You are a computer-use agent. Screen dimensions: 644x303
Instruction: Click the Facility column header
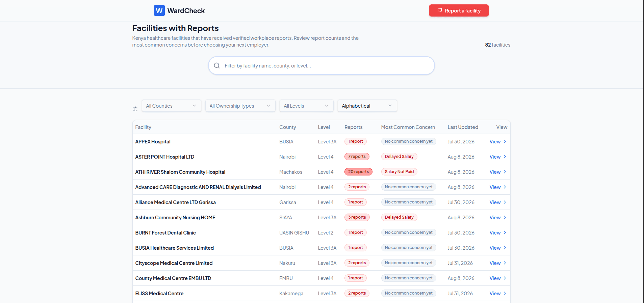(143, 127)
